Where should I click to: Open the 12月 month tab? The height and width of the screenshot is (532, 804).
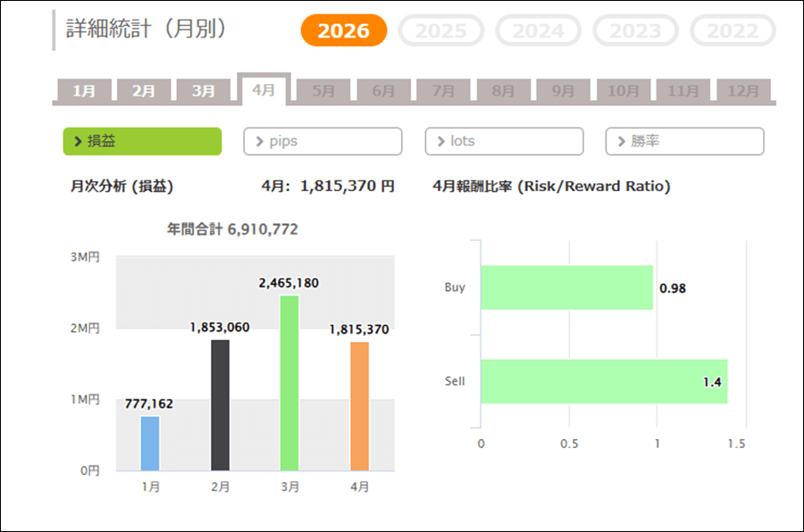tap(743, 91)
